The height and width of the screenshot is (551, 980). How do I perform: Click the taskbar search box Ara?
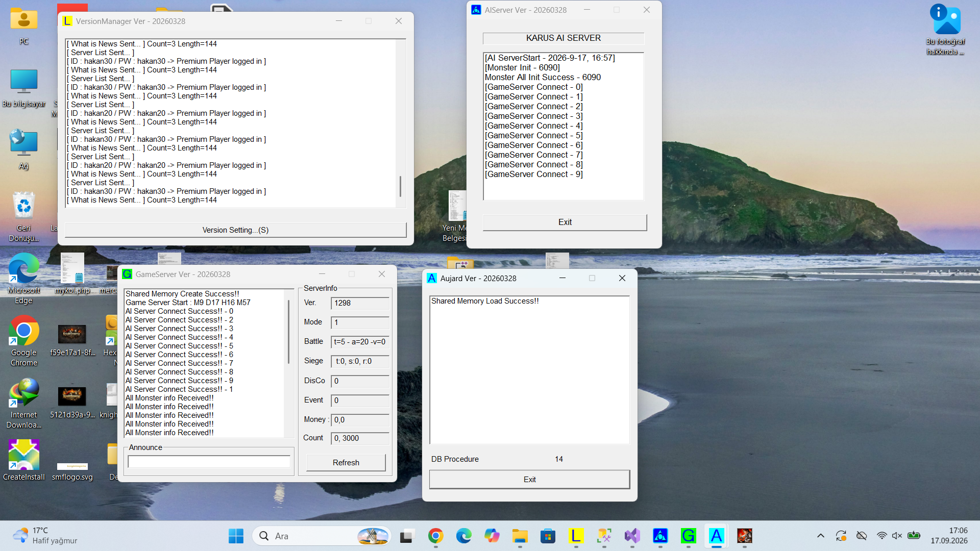(x=322, y=536)
